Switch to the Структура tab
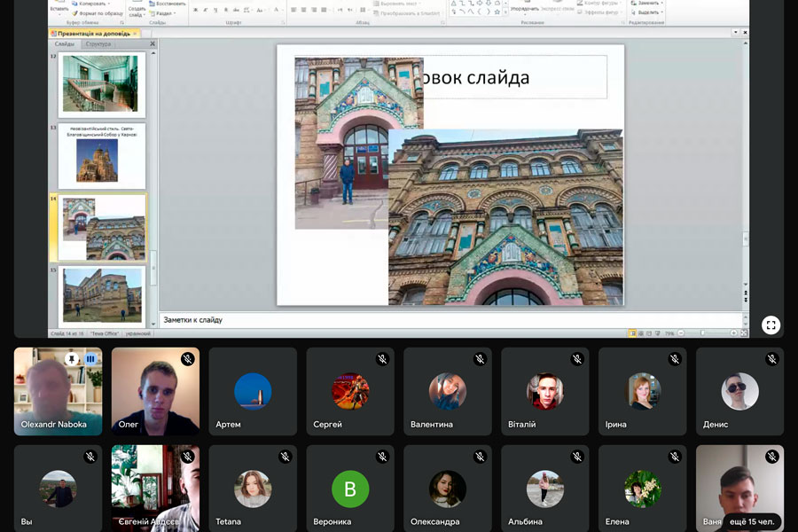The height and width of the screenshot is (532, 798). [x=98, y=43]
